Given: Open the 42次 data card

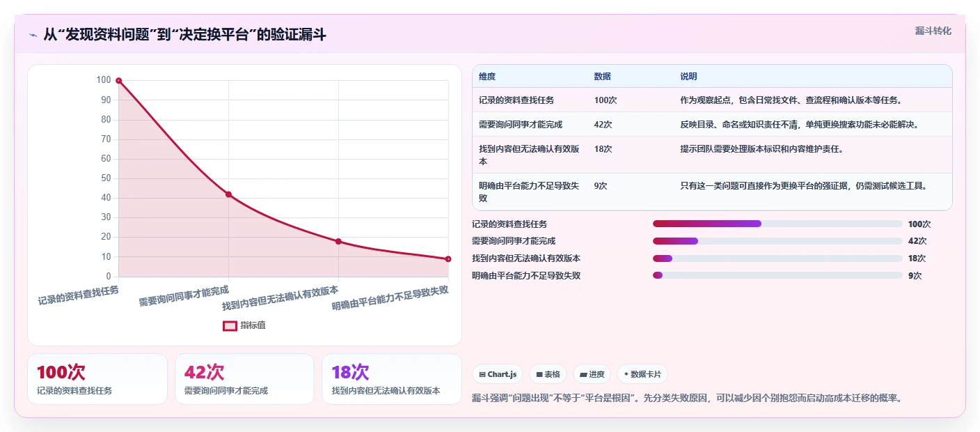Looking at the screenshot, I should 245,379.
